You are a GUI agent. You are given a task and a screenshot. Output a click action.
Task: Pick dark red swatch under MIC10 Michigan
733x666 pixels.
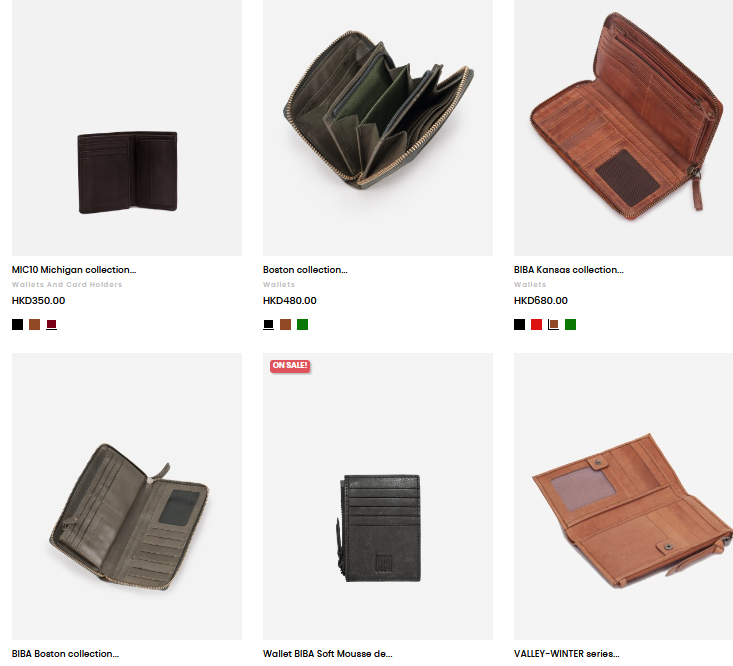tap(51, 324)
